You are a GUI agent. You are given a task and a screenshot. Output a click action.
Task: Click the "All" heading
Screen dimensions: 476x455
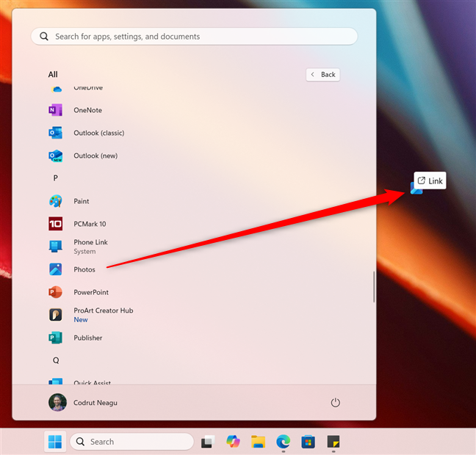coord(53,74)
